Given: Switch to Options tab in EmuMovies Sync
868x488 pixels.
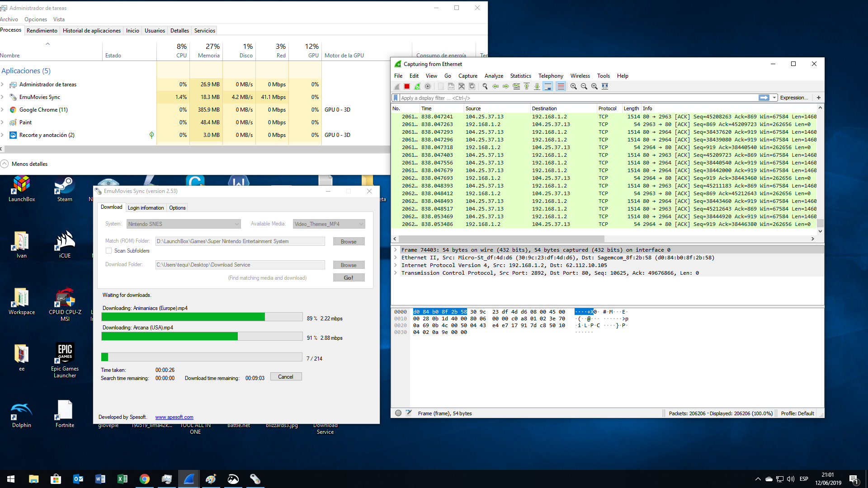Looking at the screenshot, I should point(177,208).
